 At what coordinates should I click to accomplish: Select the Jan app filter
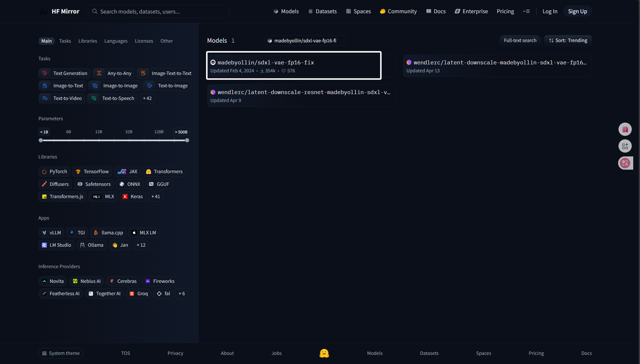coord(120,245)
